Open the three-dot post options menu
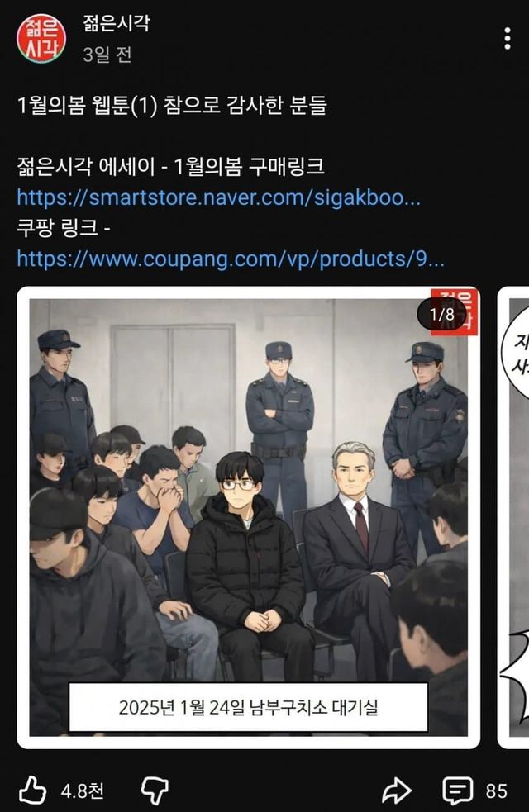 click(x=508, y=39)
